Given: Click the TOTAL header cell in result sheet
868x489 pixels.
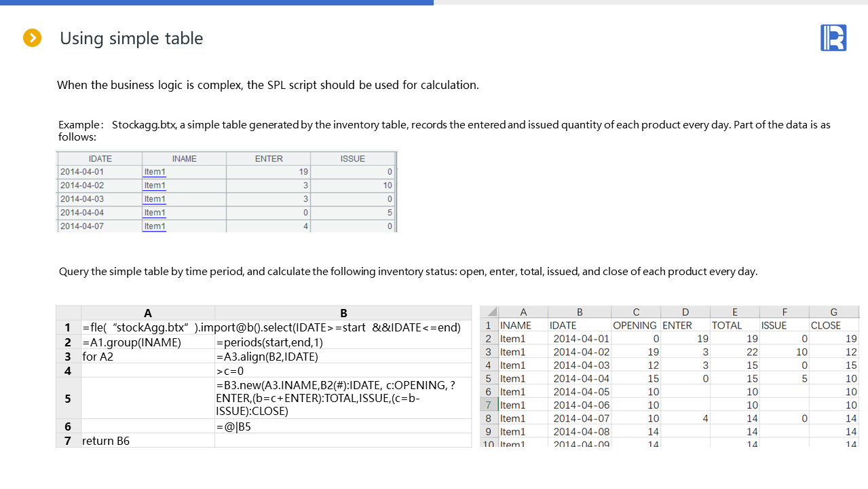Looking at the screenshot, I should tap(726, 325).
